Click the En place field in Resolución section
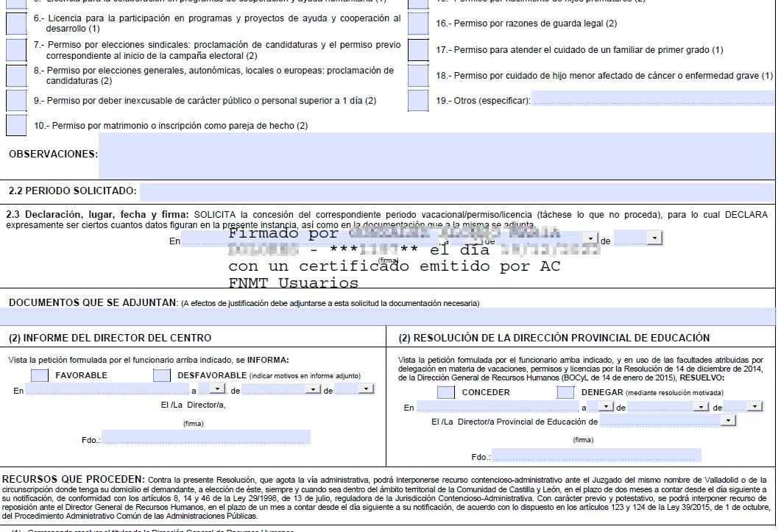 [x=498, y=407]
